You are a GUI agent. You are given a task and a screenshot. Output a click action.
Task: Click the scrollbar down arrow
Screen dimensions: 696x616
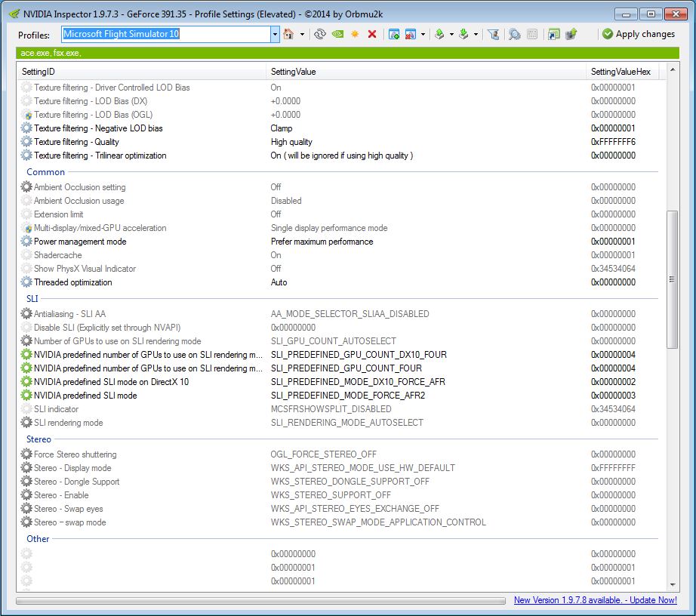[x=672, y=585]
